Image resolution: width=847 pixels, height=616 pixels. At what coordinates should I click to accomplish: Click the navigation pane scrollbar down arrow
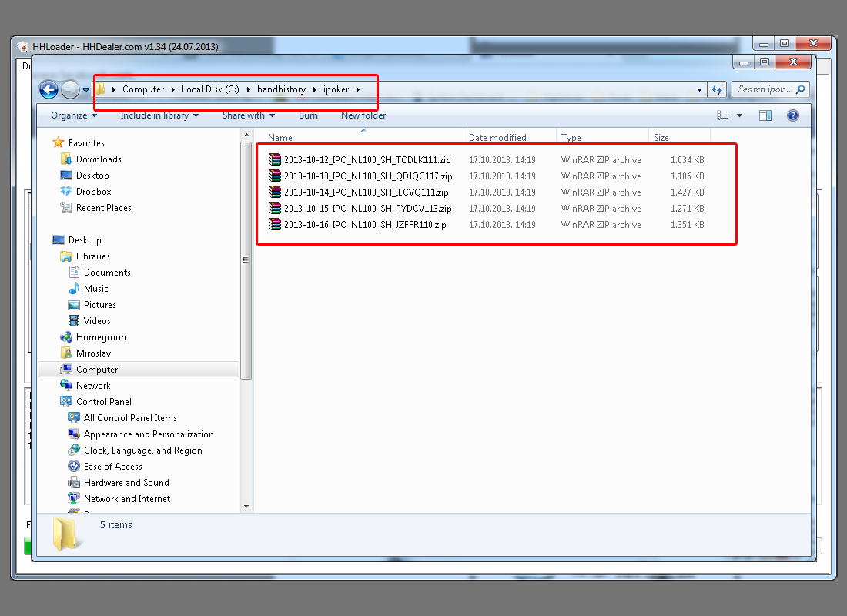click(x=246, y=506)
